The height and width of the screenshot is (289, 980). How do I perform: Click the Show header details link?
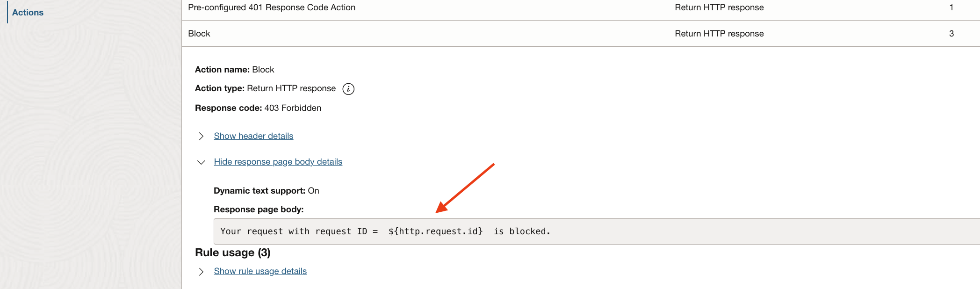[253, 136]
